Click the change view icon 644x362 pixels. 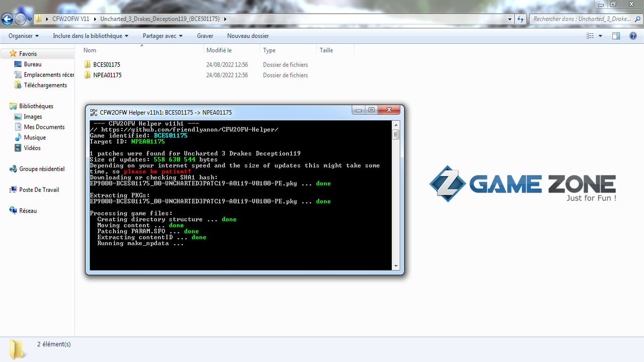[x=590, y=36]
